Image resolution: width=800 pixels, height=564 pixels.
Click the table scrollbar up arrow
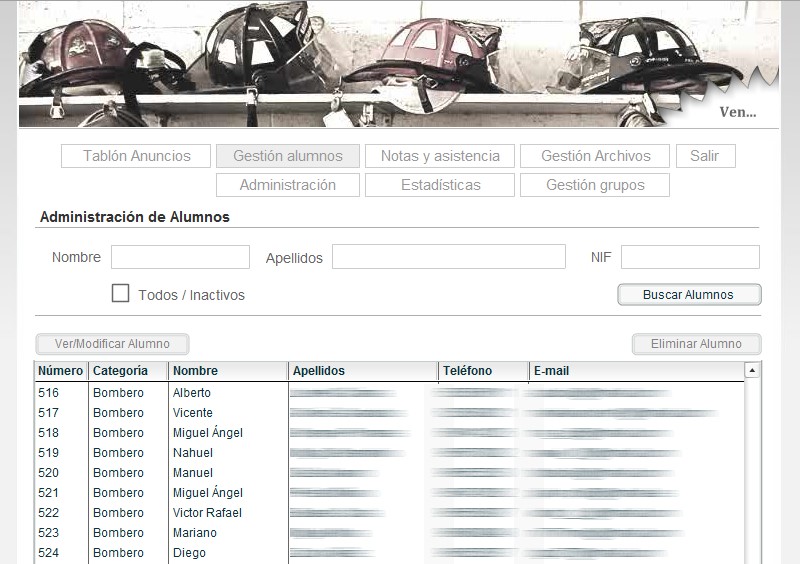[752, 370]
